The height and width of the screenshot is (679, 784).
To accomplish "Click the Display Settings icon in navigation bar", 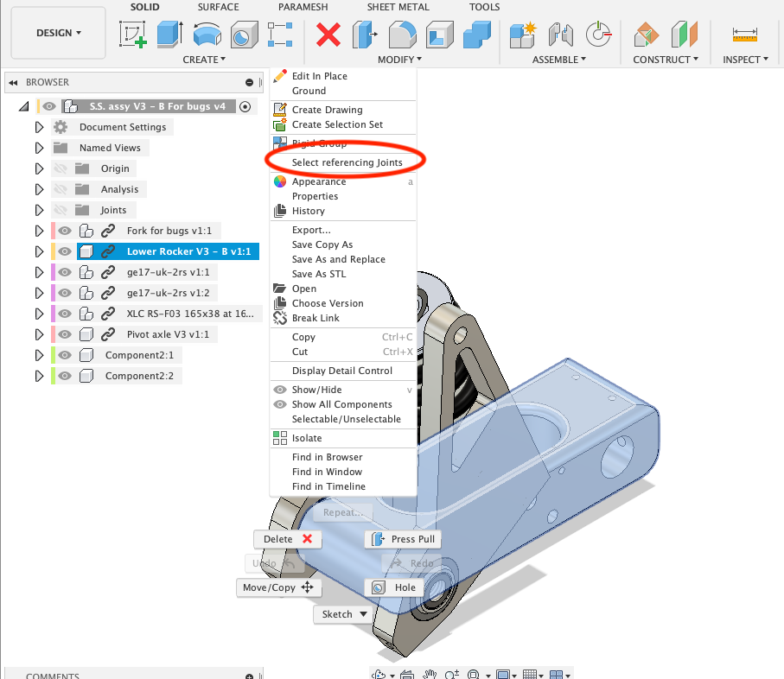I will click(503, 675).
